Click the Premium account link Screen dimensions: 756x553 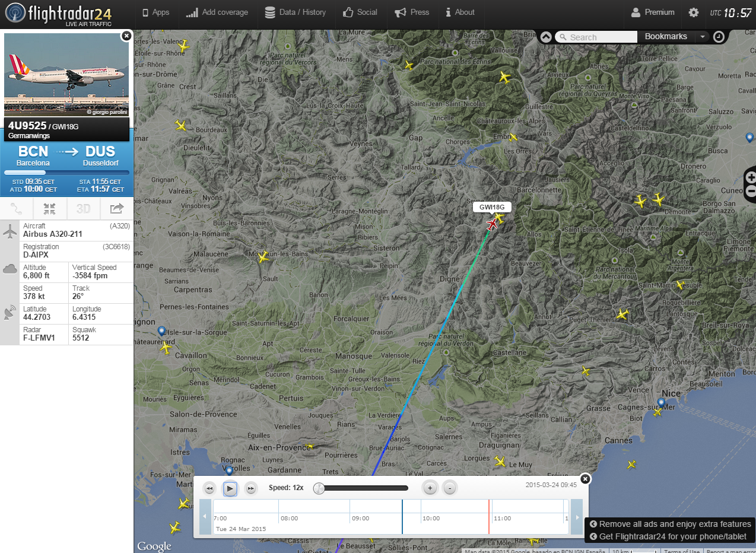coord(652,12)
